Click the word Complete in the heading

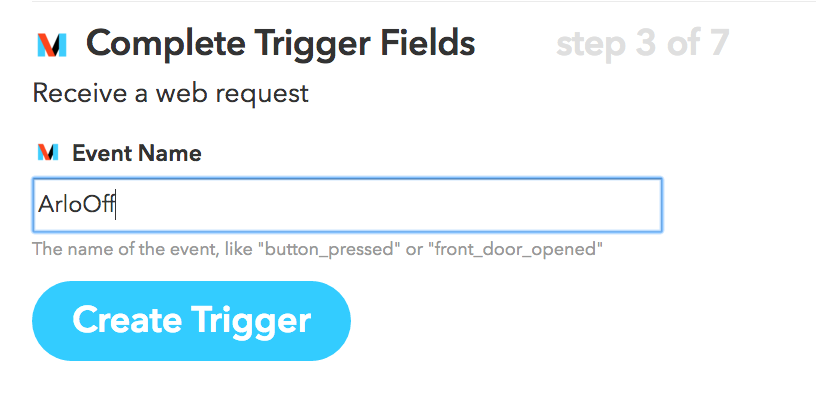[166, 45]
